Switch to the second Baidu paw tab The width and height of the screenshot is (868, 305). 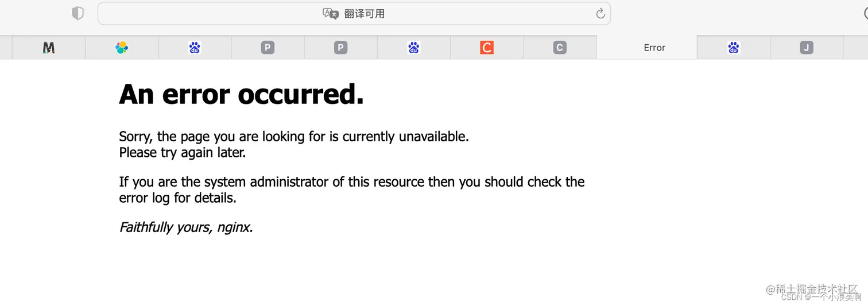click(x=414, y=48)
